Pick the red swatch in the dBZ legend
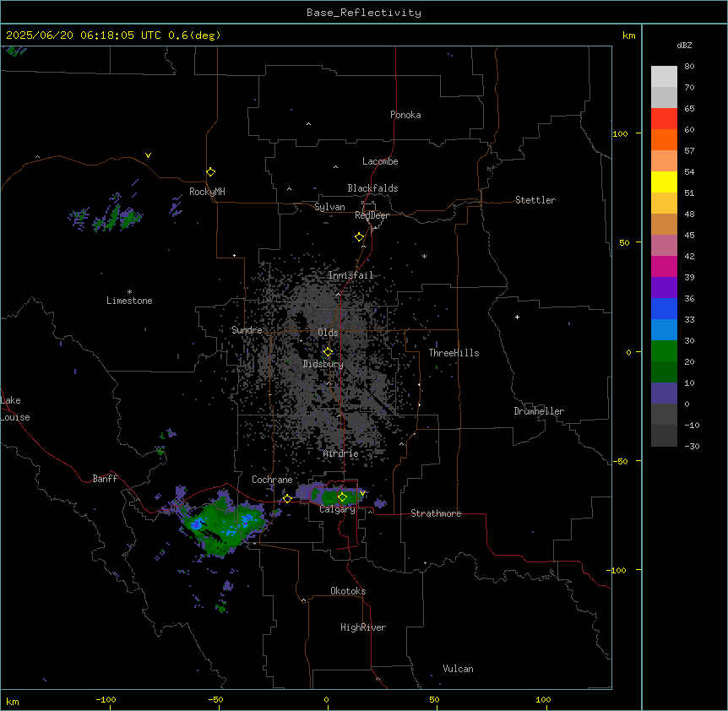The height and width of the screenshot is (711, 728). tap(664, 118)
